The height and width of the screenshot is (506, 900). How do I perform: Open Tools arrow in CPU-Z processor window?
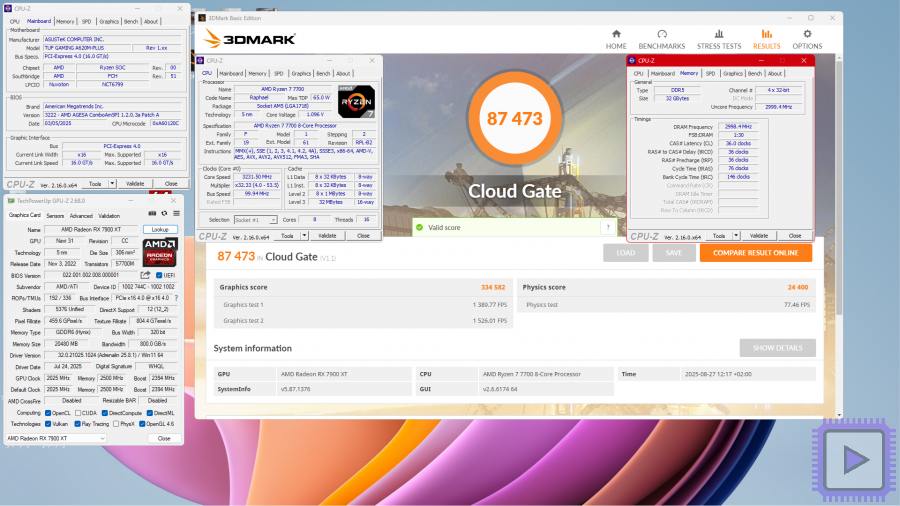304,236
